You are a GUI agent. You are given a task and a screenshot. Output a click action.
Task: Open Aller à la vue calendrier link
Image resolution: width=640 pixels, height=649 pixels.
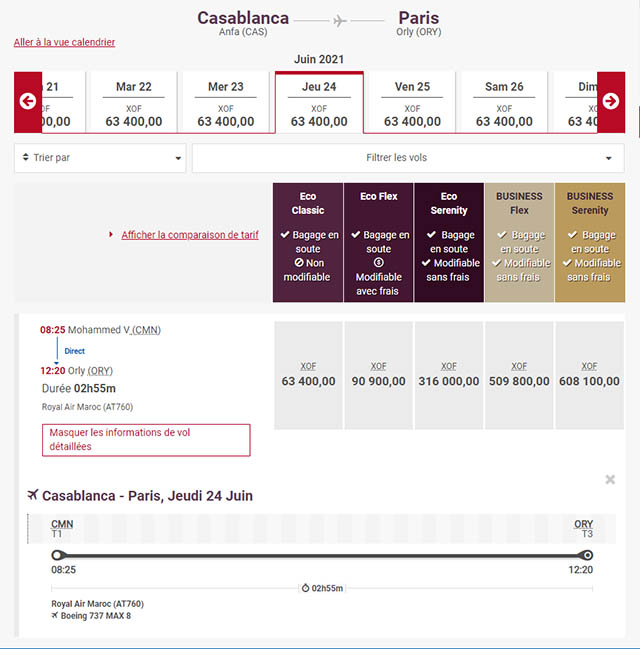pos(64,43)
